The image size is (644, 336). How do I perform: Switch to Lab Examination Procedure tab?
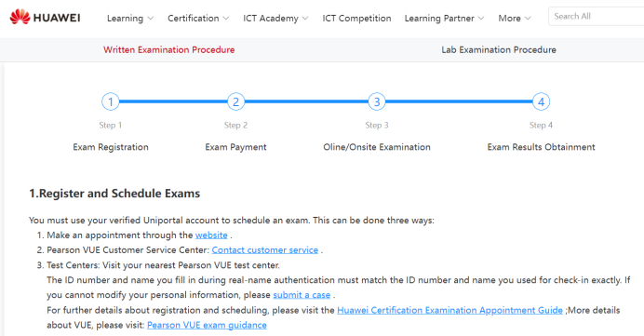pyautogui.click(x=499, y=49)
